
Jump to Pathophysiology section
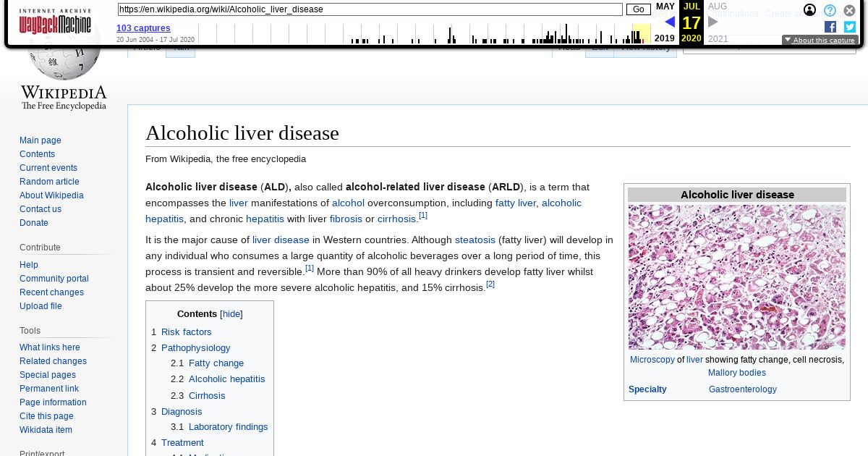[x=195, y=348]
